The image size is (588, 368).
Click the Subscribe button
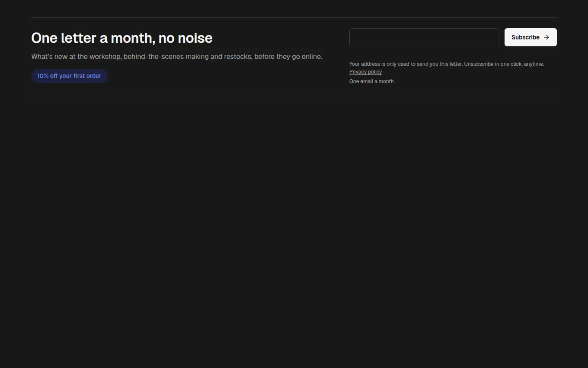[x=530, y=37]
